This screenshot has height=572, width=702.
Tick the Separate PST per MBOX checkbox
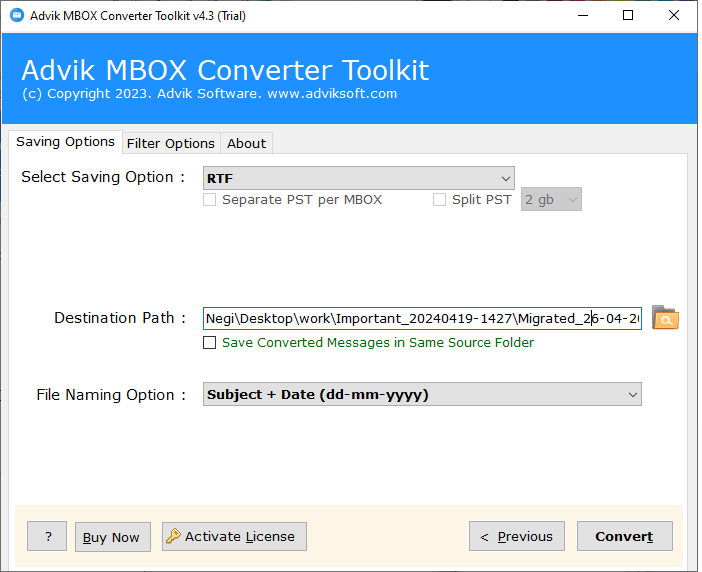[x=210, y=200]
